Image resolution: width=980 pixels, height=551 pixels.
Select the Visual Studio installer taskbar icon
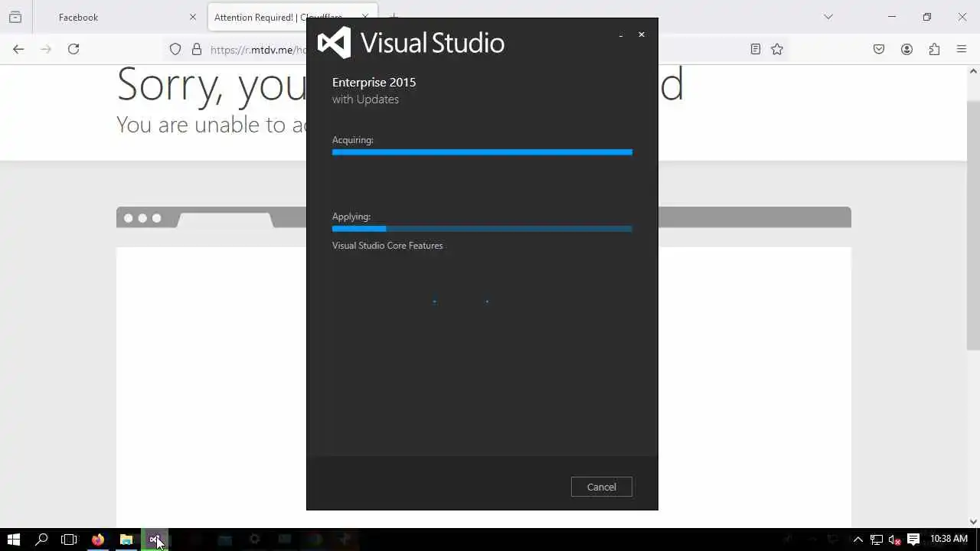(155, 540)
